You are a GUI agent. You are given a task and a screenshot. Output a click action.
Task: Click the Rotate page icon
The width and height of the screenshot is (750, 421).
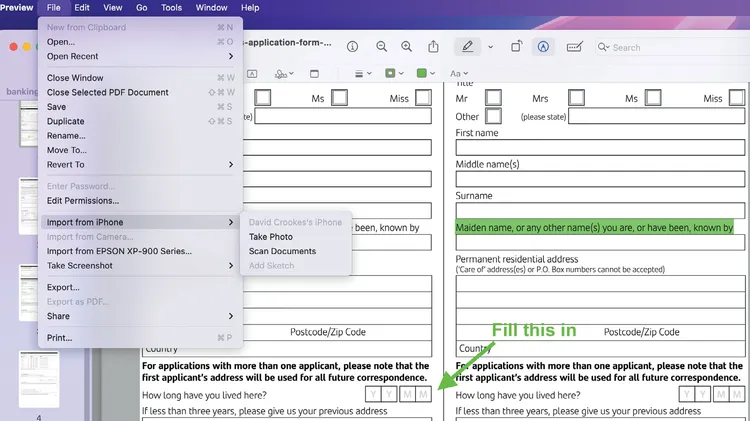[516, 46]
